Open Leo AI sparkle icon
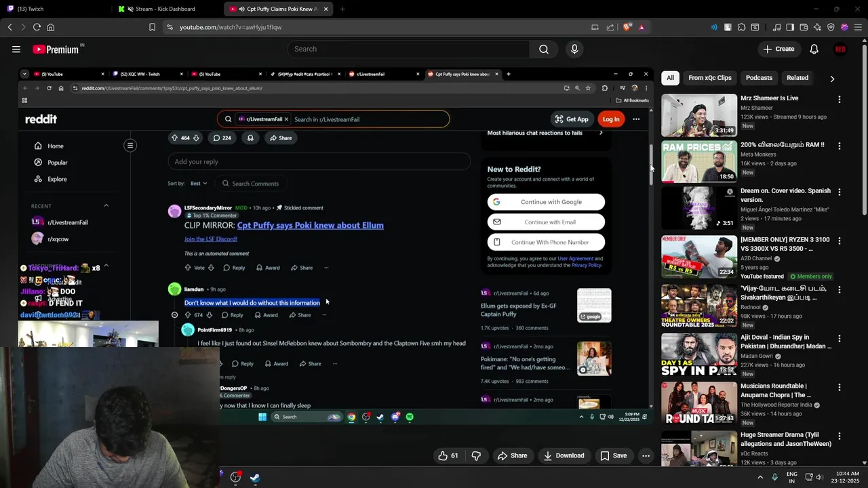Image resolution: width=868 pixels, height=488 pixels. 817,27
